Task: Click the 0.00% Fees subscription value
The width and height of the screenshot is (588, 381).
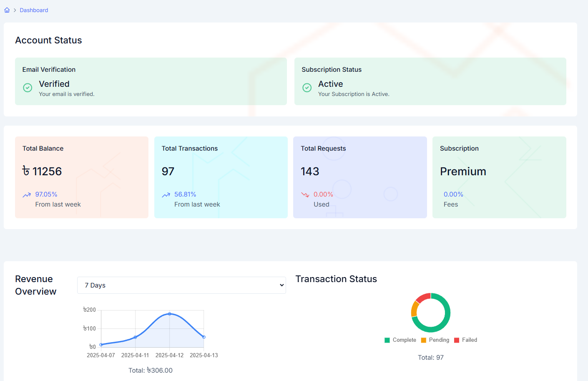Action: [x=453, y=194]
